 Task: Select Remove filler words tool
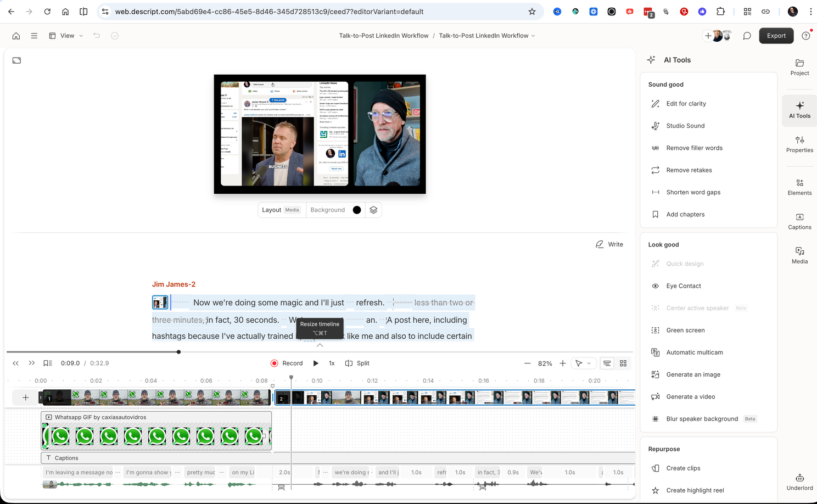tap(694, 148)
